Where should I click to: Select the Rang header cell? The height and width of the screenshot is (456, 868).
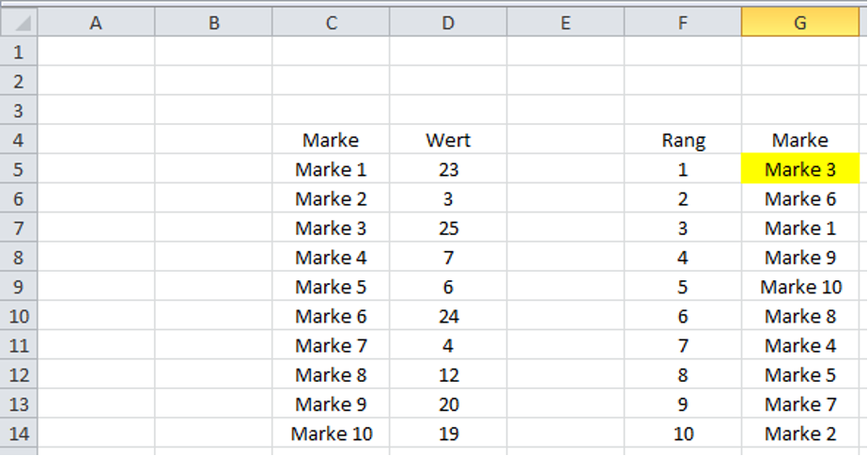[683, 140]
